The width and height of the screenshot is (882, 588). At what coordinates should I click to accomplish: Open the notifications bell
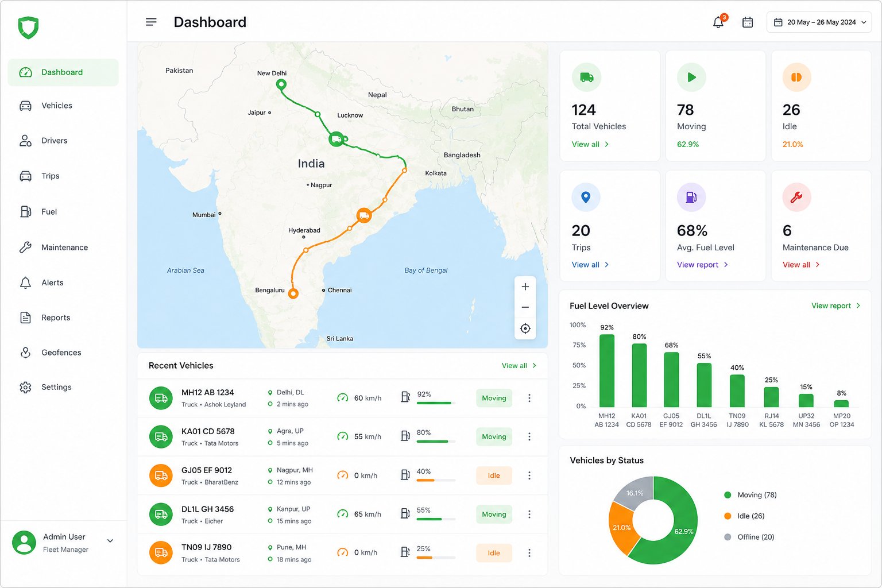click(x=718, y=22)
